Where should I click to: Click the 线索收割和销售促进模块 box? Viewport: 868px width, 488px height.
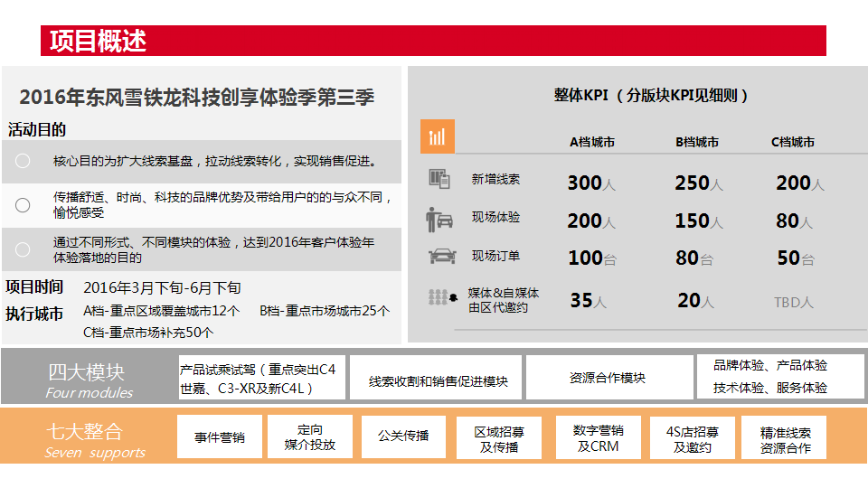point(436,378)
